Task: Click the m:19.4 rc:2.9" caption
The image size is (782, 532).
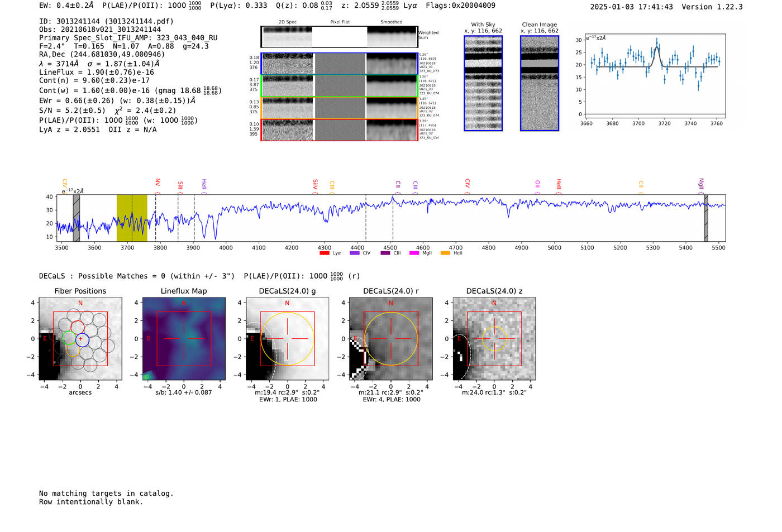Action: (x=287, y=392)
